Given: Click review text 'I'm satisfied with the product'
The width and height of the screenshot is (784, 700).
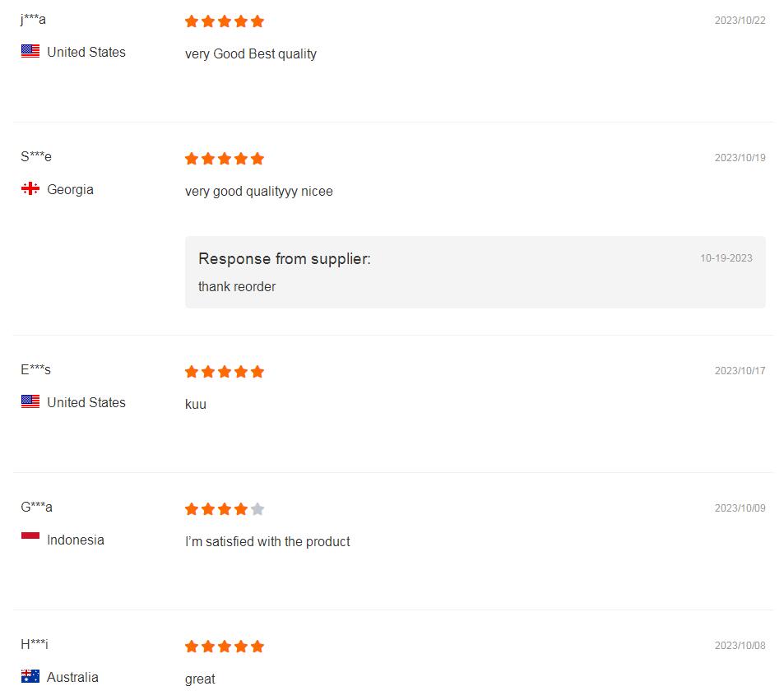Looking at the screenshot, I should pos(267,542).
